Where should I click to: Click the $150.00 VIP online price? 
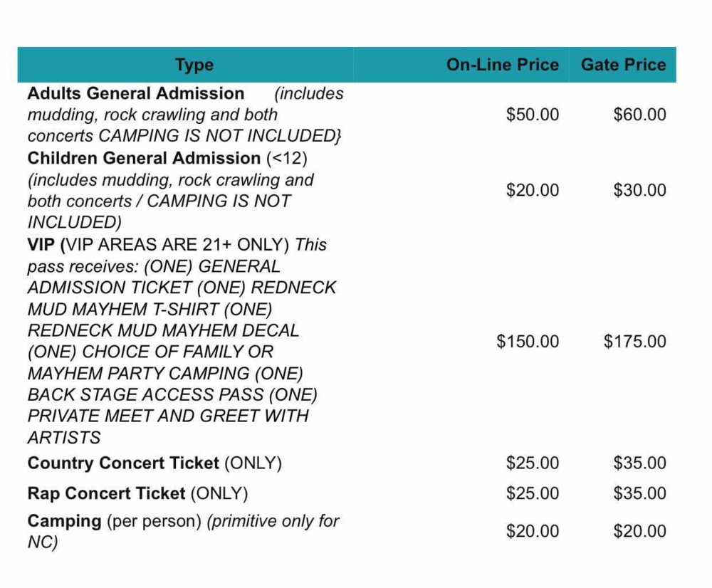[528, 342]
